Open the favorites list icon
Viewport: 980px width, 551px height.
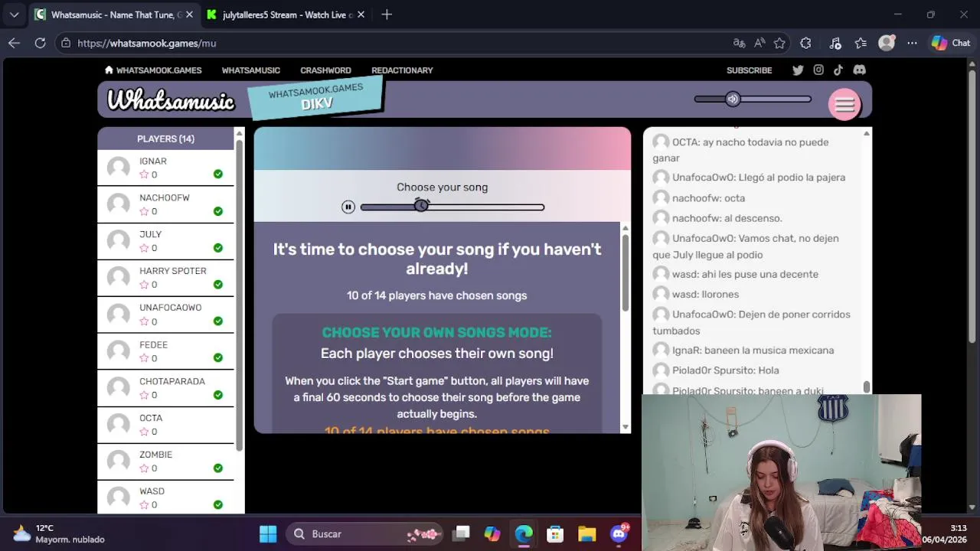point(861,43)
